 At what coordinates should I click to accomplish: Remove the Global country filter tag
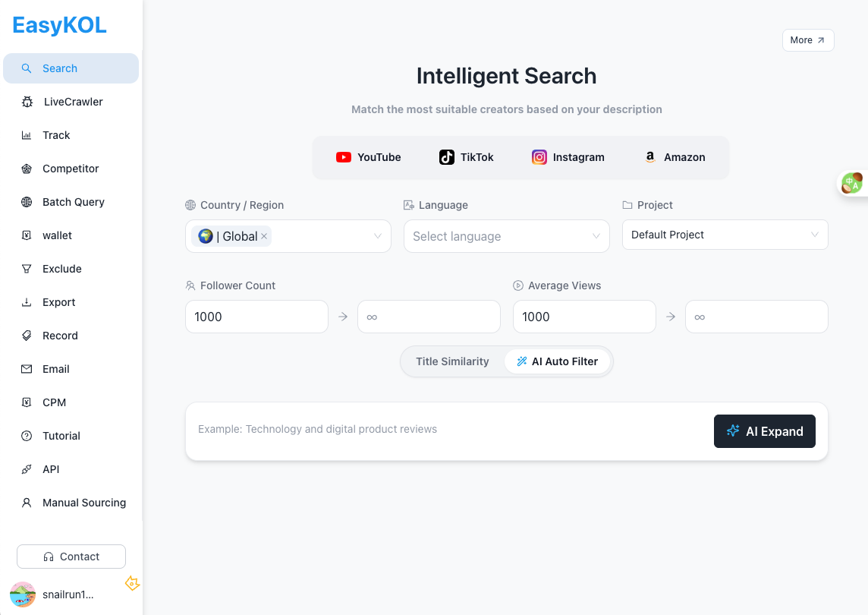(x=264, y=236)
